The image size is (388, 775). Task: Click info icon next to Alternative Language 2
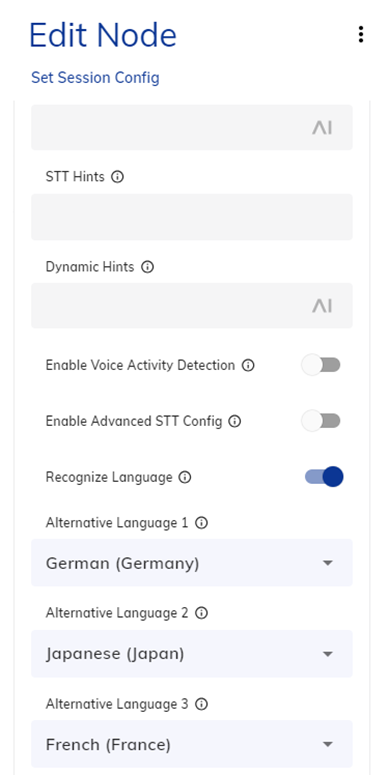(201, 613)
